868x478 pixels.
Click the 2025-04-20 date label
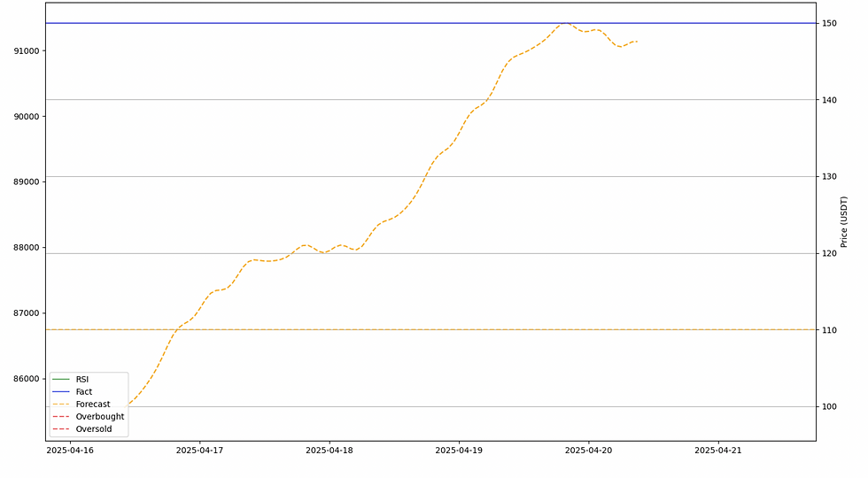(x=588, y=451)
